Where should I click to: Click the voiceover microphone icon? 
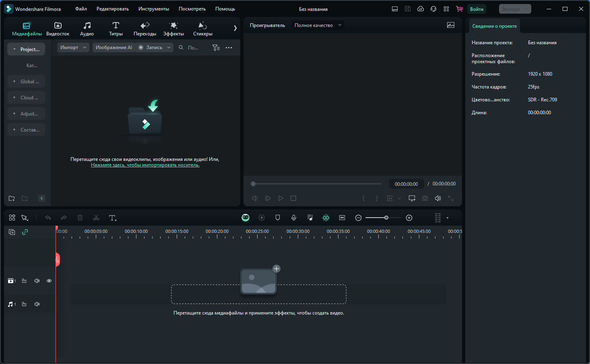[x=294, y=218]
